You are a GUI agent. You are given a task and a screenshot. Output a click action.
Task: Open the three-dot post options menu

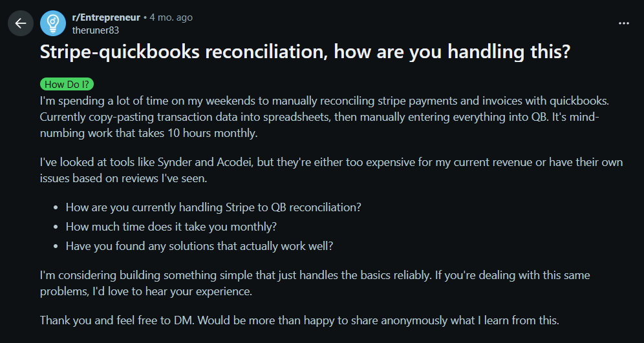pyautogui.click(x=623, y=23)
